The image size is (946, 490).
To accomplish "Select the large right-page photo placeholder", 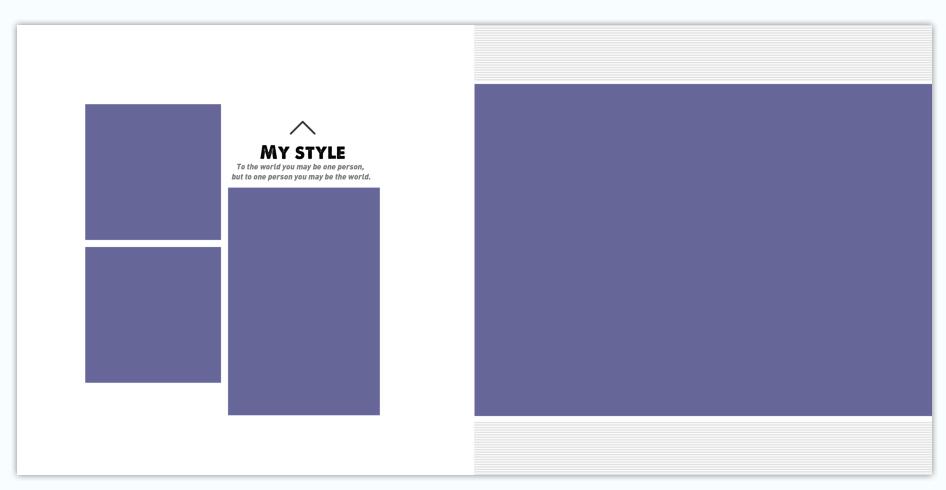I will (x=703, y=250).
